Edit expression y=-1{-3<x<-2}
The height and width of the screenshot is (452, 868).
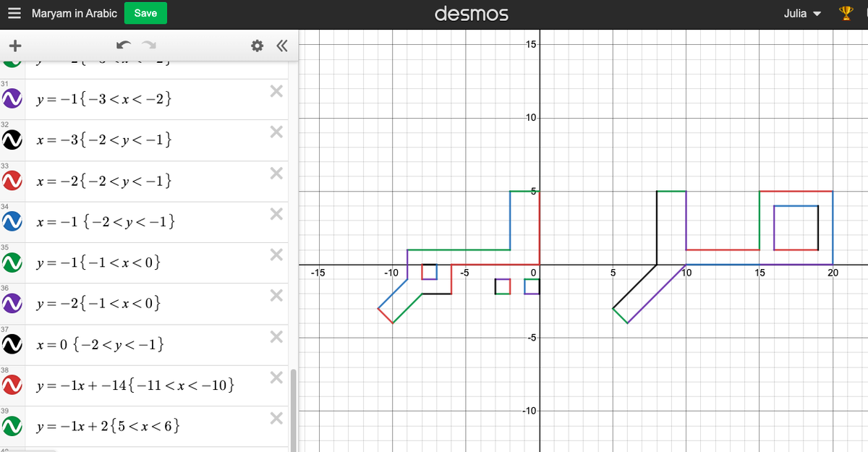click(103, 99)
